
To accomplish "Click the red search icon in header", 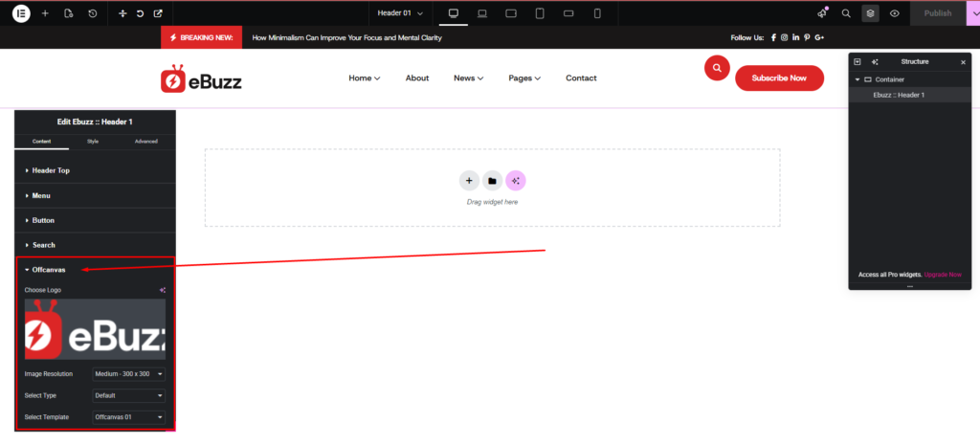I will (717, 69).
